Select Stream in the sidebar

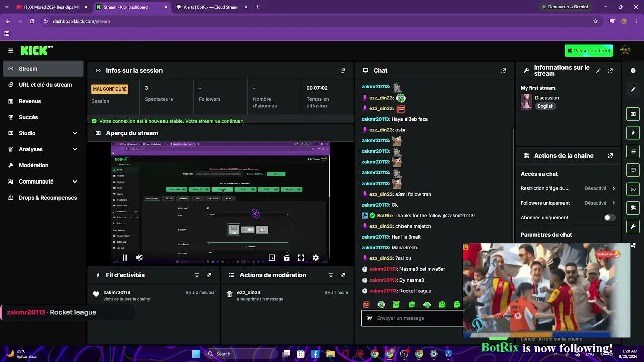pos(43,69)
